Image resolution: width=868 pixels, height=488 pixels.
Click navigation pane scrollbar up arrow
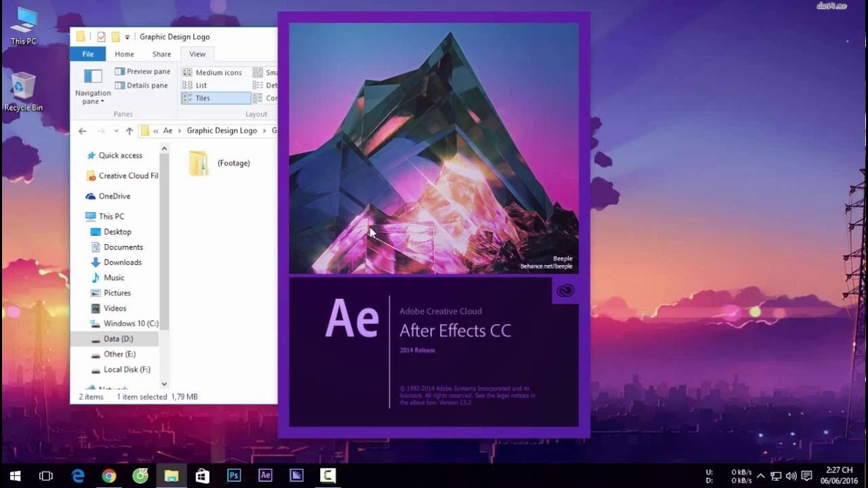click(164, 148)
